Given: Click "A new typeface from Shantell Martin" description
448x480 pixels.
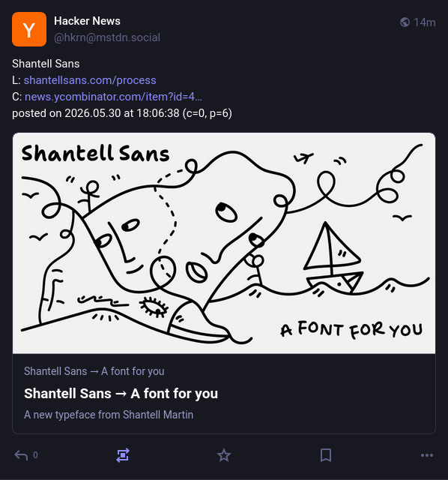Looking at the screenshot, I should (x=109, y=415).
